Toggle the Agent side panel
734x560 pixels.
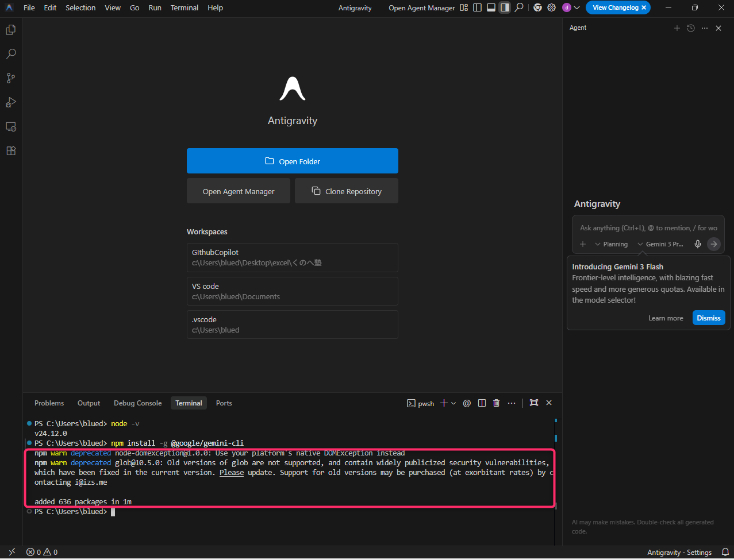(505, 8)
